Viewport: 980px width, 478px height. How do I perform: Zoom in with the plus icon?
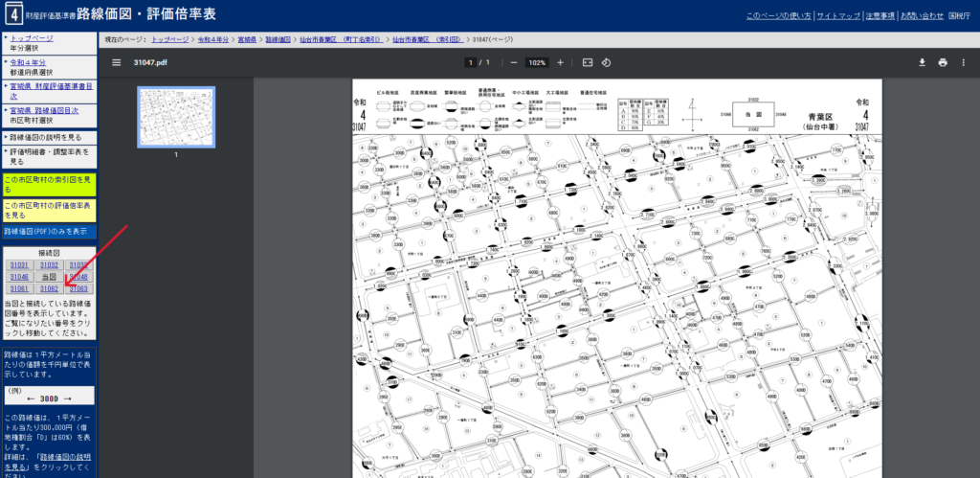(560, 62)
